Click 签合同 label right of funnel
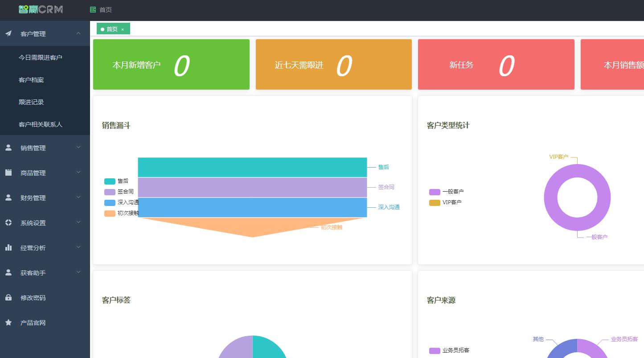644x358 pixels. pyautogui.click(x=386, y=187)
